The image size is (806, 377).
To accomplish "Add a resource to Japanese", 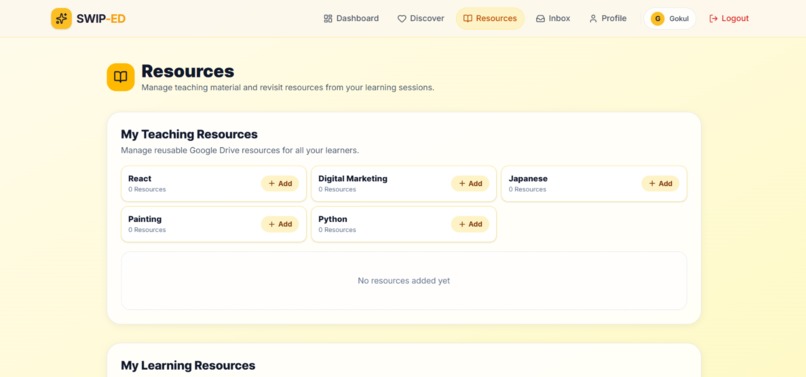I will pos(661,184).
